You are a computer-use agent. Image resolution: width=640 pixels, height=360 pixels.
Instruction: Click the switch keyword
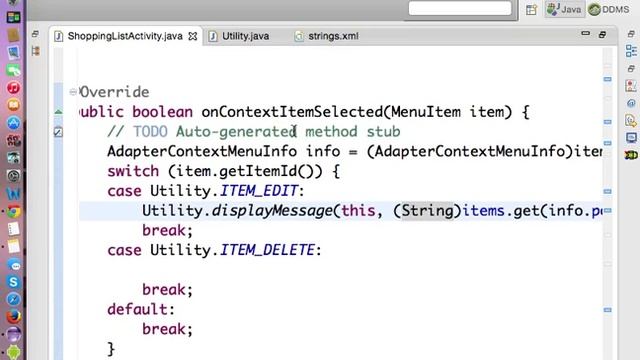pyautogui.click(x=133, y=171)
